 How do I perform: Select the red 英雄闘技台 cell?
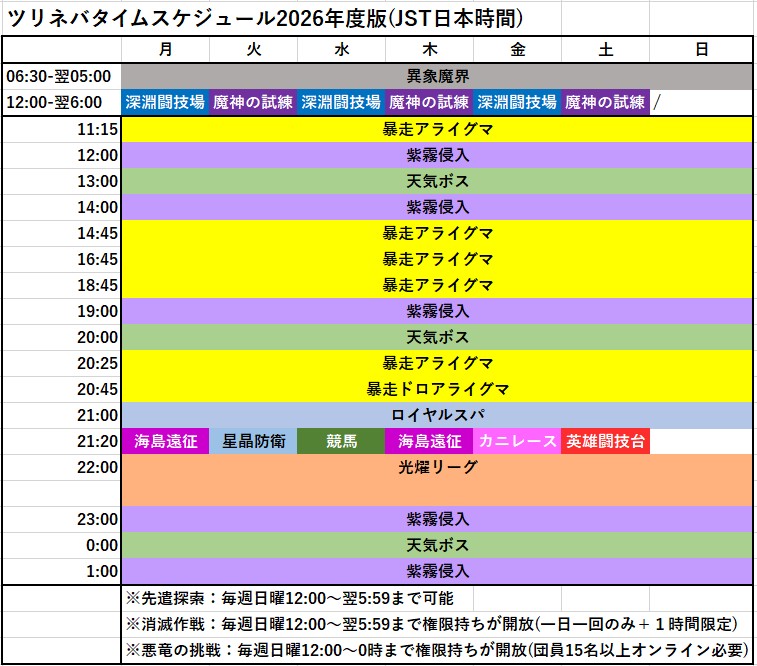pos(605,441)
